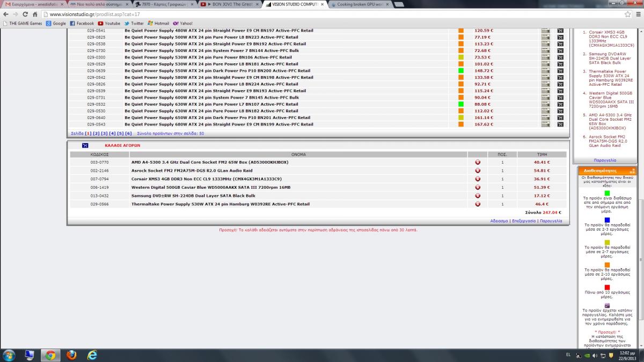
Task: Click Άδειασμα to empty the cart
Action: click(x=499, y=221)
